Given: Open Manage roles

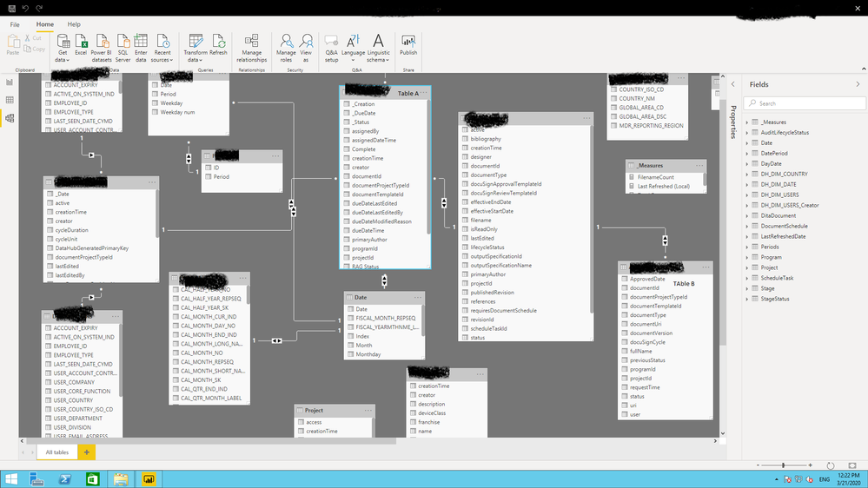Looking at the screenshot, I should click(286, 48).
